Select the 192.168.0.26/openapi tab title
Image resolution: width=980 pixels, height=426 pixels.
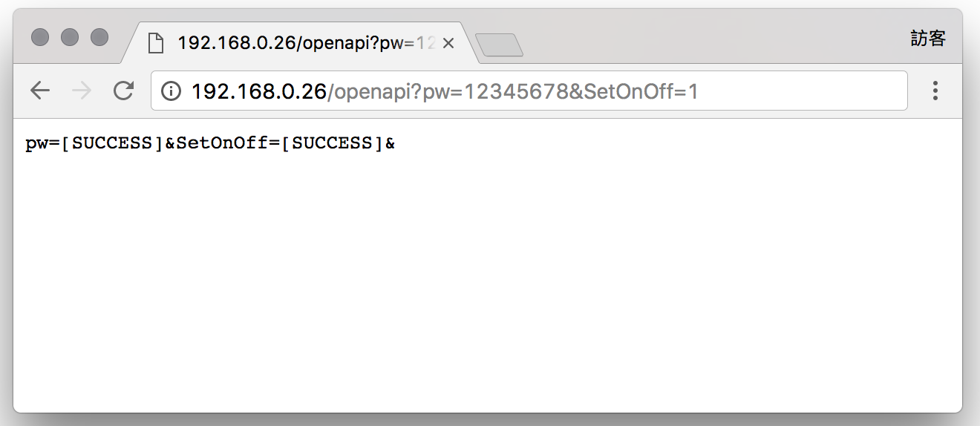point(306,44)
